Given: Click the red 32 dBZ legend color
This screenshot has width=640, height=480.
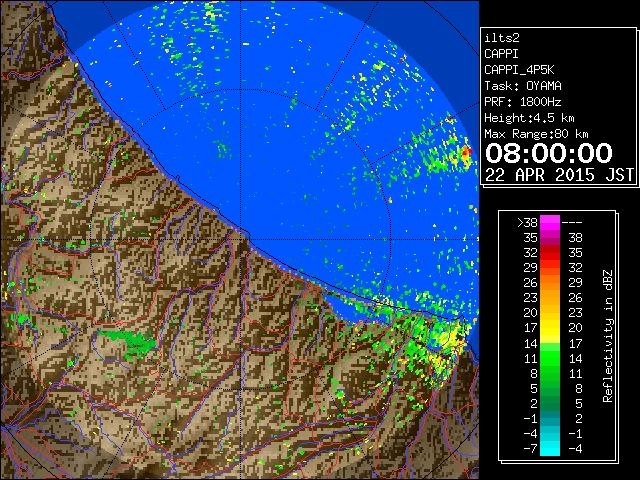Looking at the screenshot, I should (550, 253).
